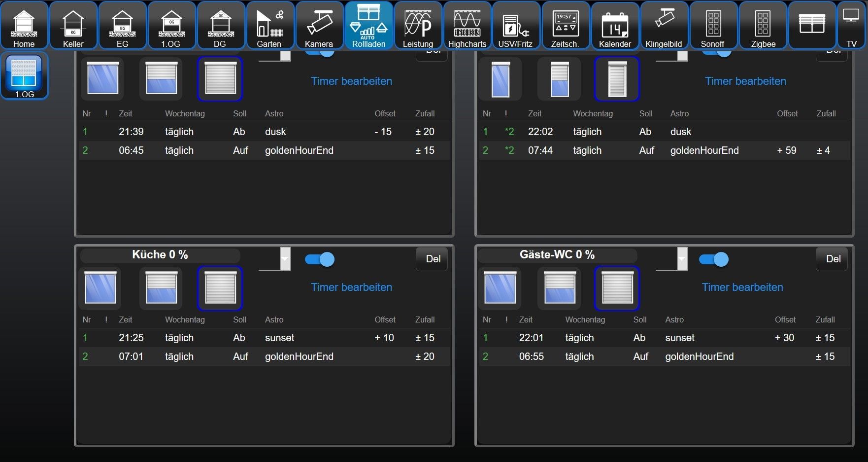This screenshot has width=868, height=462.
Task: Click Timer bearbeiten above the 21:39 timer table
Action: 352,81
